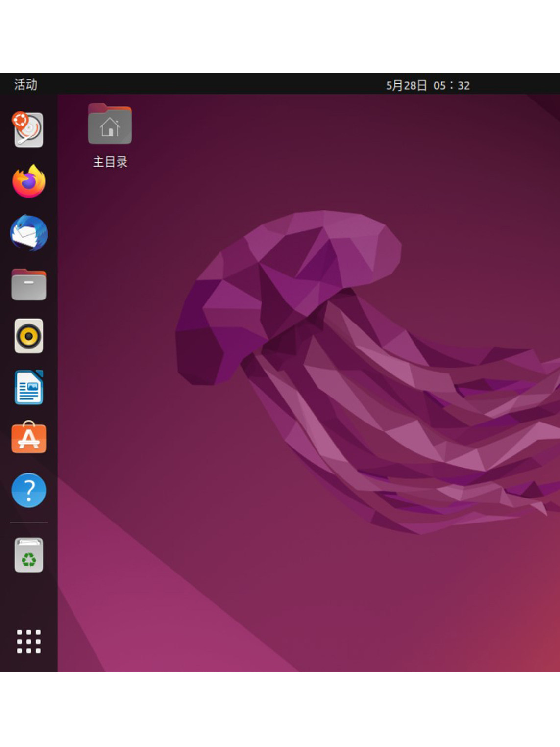
Task: Open the Help application
Action: [x=28, y=490]
